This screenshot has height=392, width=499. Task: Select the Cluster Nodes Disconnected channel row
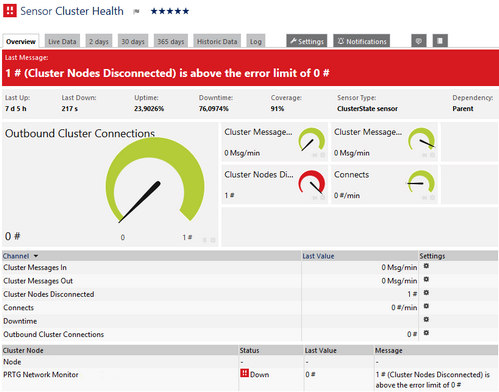click(250, 294)
